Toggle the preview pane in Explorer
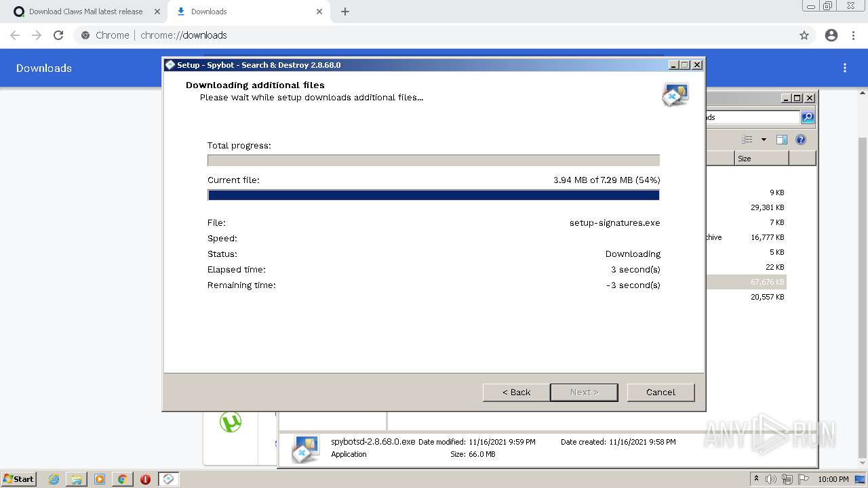This screenshot has width=868, height=488. [x=782, y=140]
